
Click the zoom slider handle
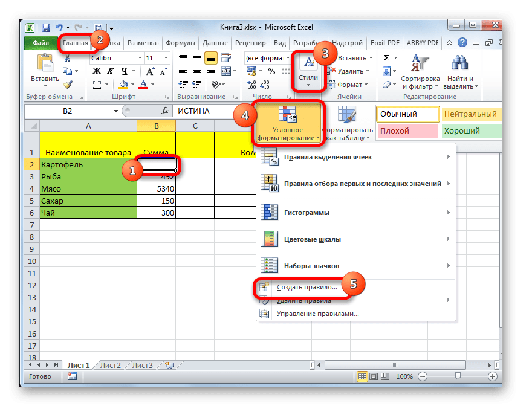[x=458, y=376]
